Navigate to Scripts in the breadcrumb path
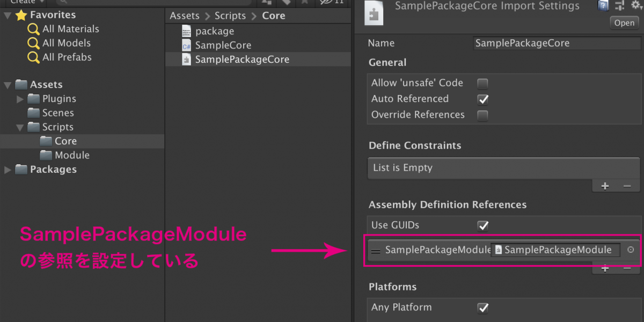Viewport: 644px width, 322px height. [x=230, y=16]
